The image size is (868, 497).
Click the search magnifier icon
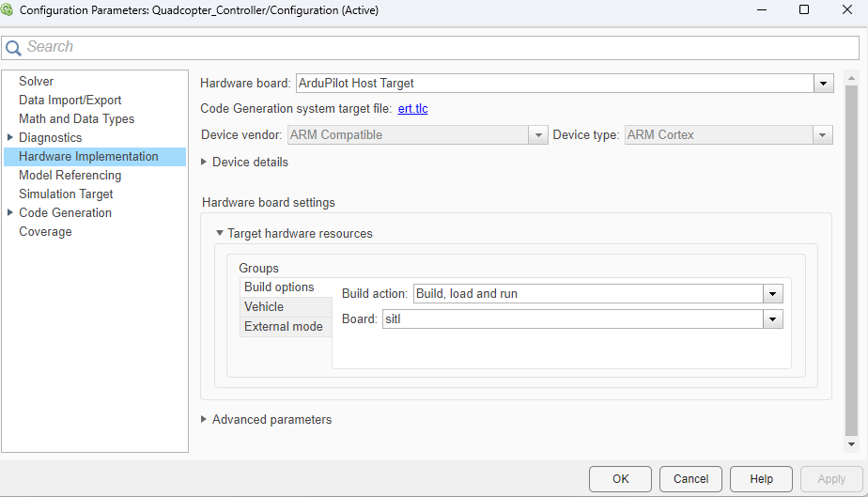pos(13,48)
